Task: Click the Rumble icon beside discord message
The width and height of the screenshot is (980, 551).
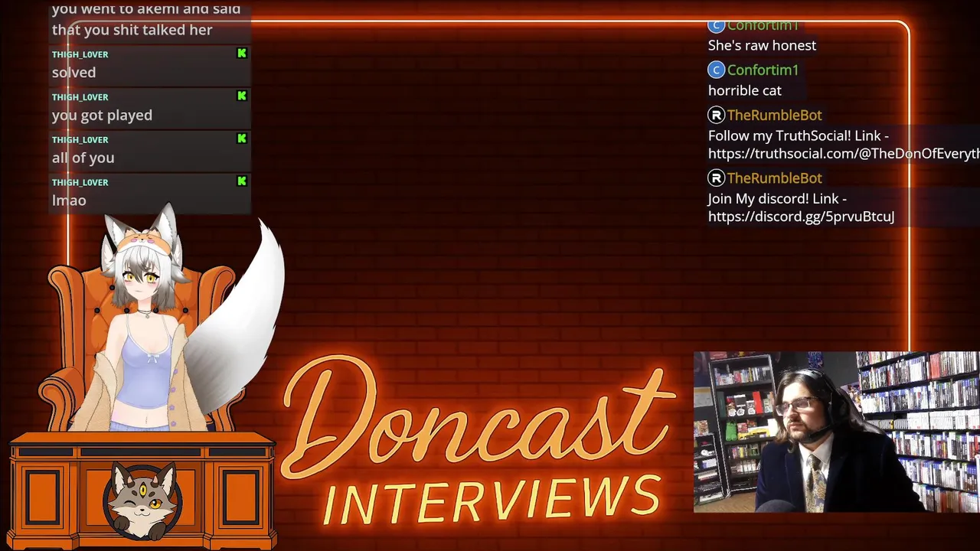Action: [x=716, y=178]
